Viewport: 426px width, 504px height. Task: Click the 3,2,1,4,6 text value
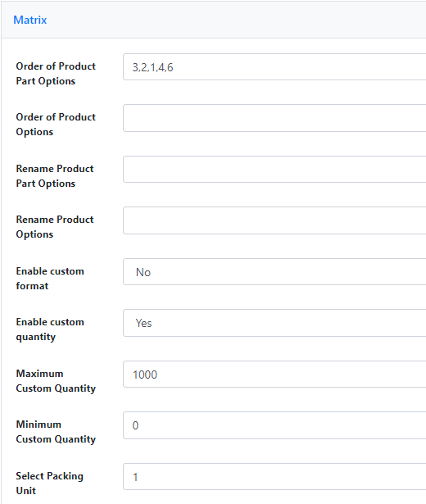click(x=152, y=67)
